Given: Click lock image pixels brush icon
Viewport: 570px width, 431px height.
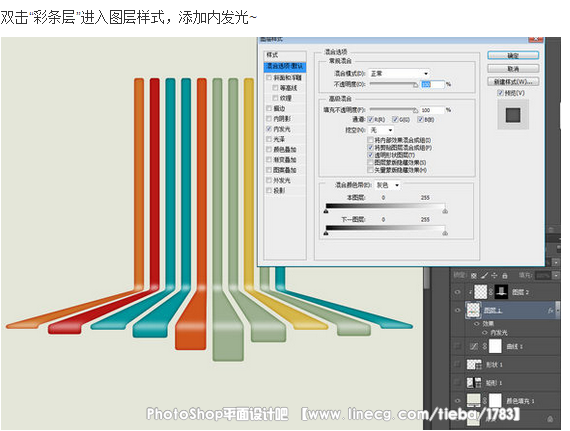Looking at the screenshot, I should 485,275.
